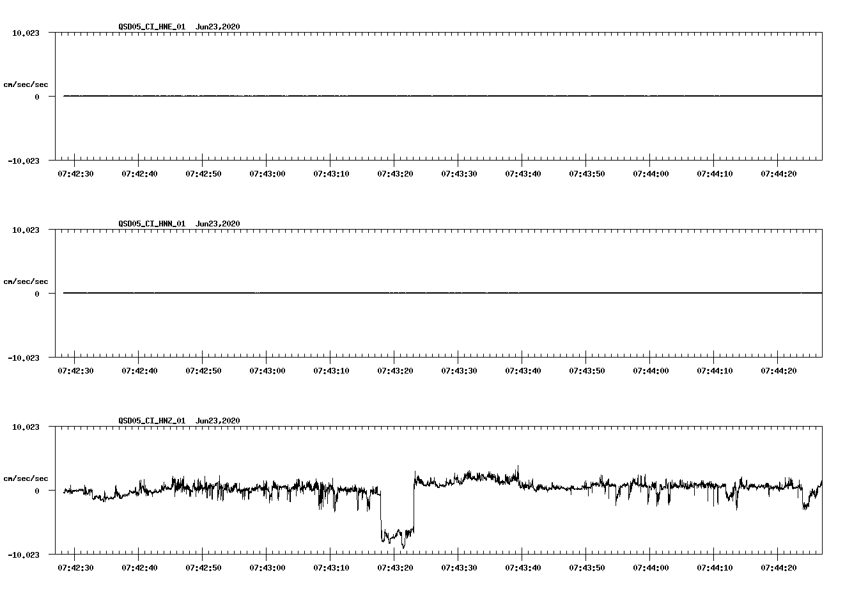
Task: Click the flat zero trace in the HNE plot
Action: coord(443,96)
